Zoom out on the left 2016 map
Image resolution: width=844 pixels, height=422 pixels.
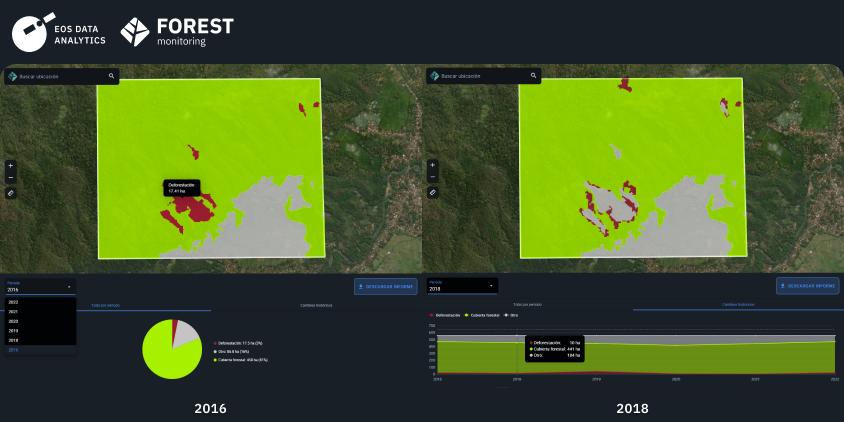(x=10, y=177)
